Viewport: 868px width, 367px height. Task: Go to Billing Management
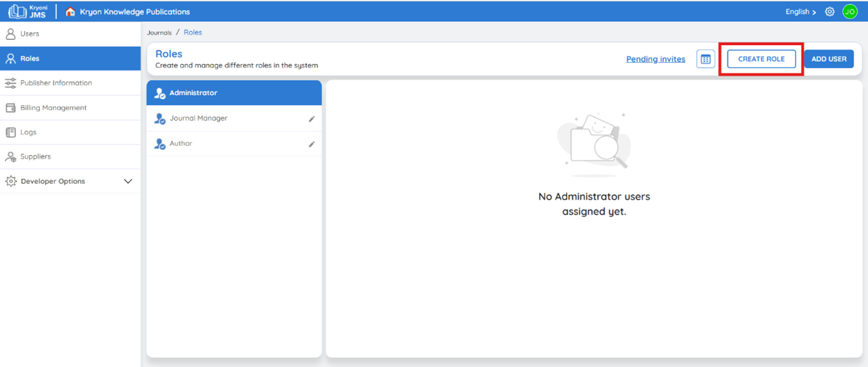pos(70,108)
